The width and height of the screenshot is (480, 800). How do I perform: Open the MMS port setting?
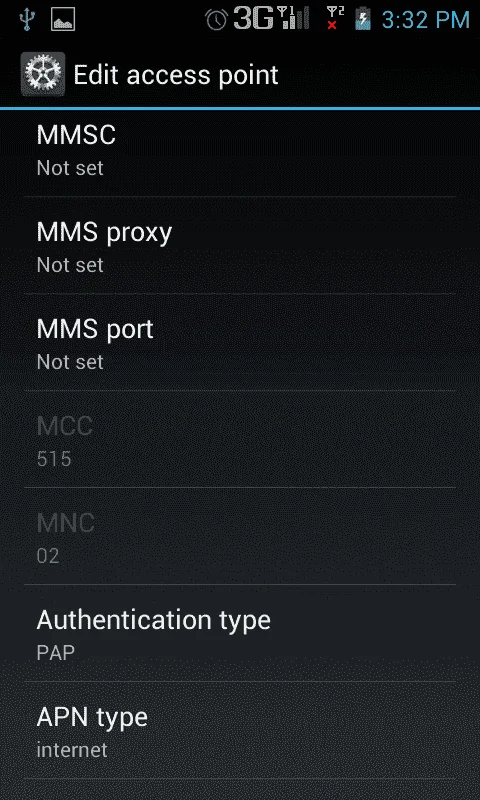[x=240, y=342]
